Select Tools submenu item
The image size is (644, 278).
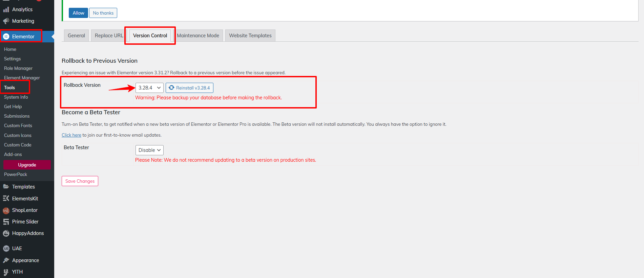tap(9, 87)
